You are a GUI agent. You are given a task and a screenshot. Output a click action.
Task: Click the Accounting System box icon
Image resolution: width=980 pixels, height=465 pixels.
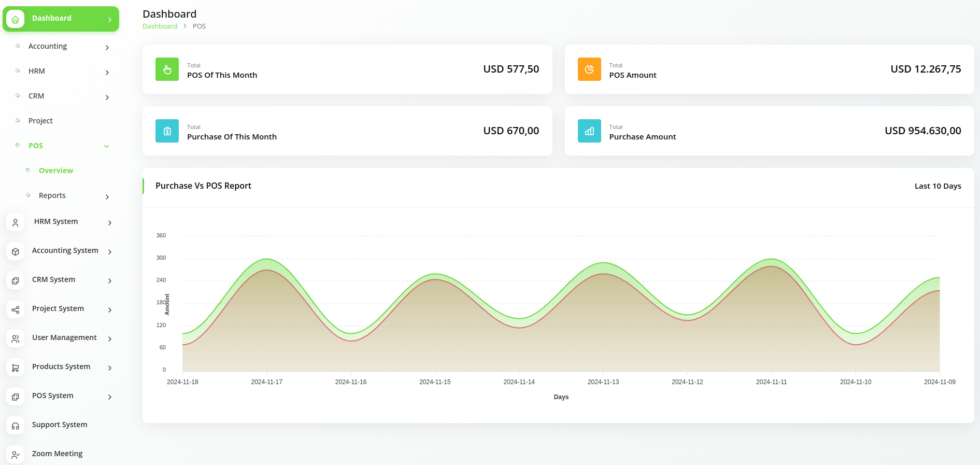point(16,251)
